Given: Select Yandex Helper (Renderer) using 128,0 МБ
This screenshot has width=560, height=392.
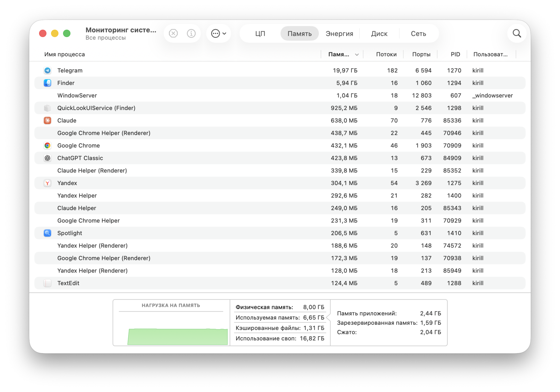Looking at the screenshot, I should pos(92,271).
